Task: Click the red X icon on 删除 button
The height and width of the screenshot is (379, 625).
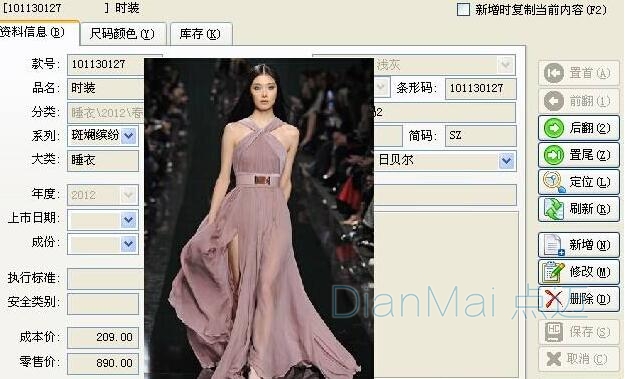Action: [x=554, y=299]
